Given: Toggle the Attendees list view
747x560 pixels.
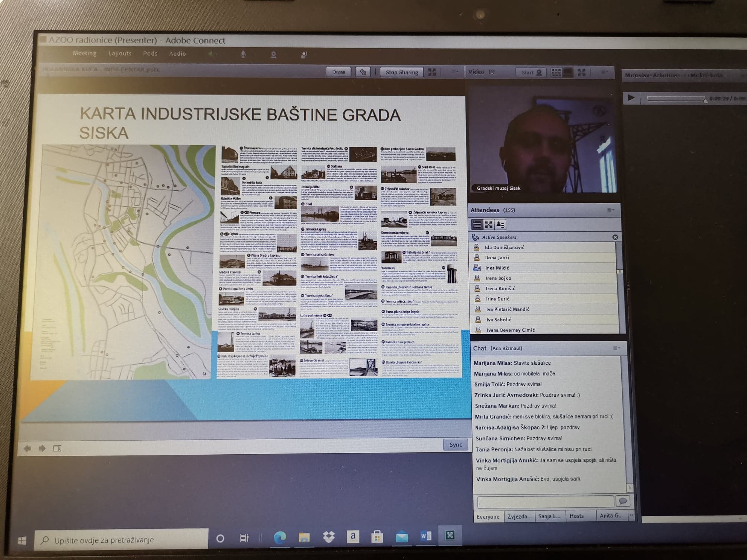Looking at the screenshot, I should click(x=477, y=225).
